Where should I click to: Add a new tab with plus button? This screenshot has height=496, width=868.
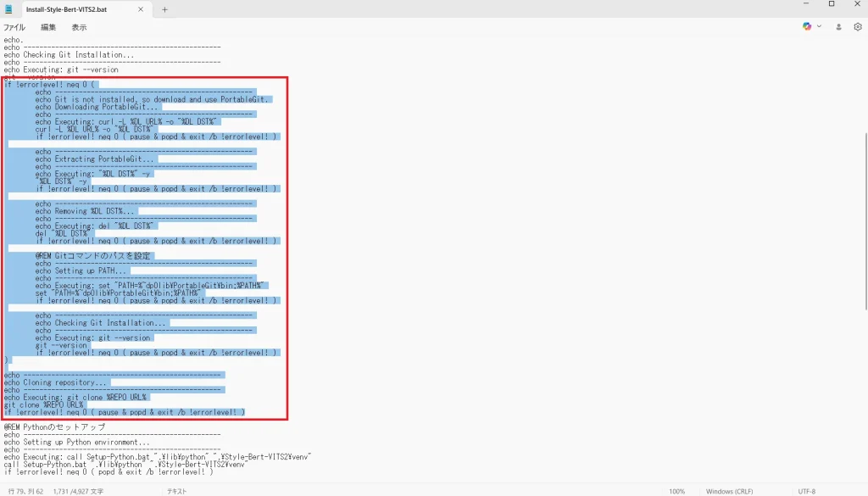(x=164, y=9)
